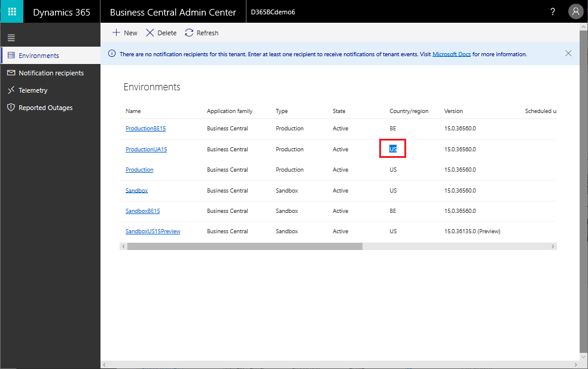Click the table's horizontal scrollbar thumb
The width and height of the screenshot is (588, 369).
coord(245,246)
